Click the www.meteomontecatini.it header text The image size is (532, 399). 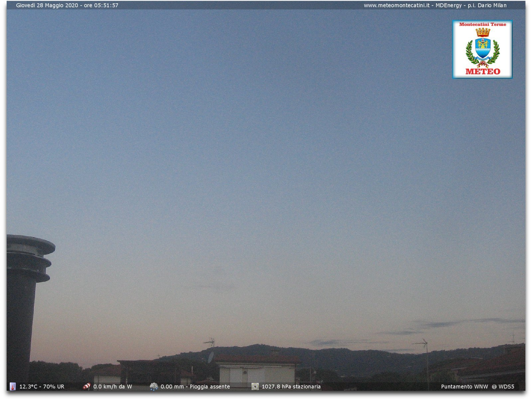tap(397, 5)
